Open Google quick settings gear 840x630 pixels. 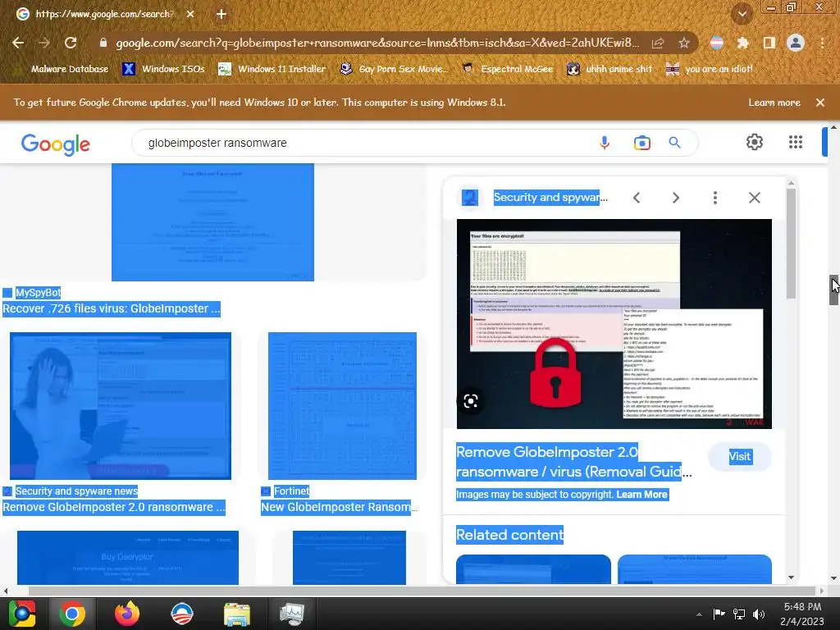755,142
